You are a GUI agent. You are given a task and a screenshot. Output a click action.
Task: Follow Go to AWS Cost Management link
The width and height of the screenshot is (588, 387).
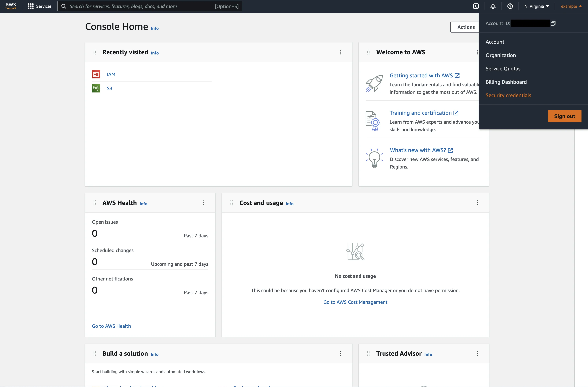click(x=355, y=302)
